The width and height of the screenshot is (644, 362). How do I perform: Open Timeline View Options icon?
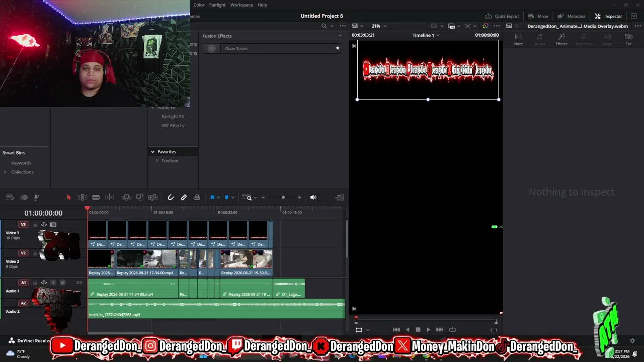tap(9, 198)
